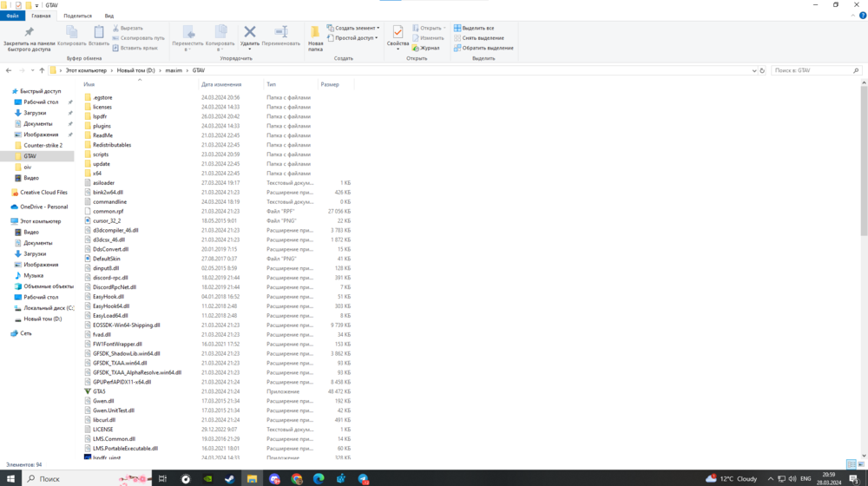The width and height of the screenshot is (868, 486).
Task: Select the dinput8.dll file
Action: click(106, 268)
